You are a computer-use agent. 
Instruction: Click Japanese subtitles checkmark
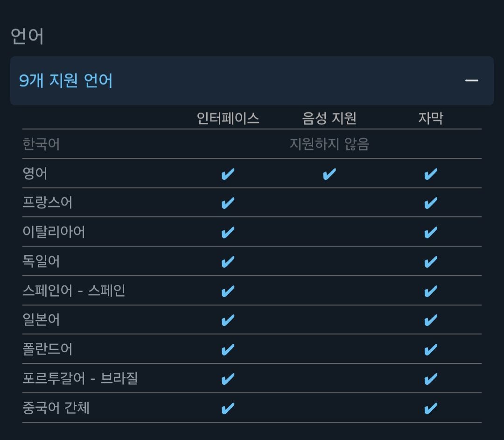tap(431, 320)
